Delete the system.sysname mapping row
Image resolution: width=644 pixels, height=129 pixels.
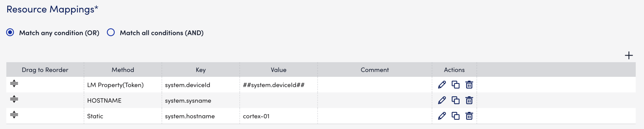click(469, 101)
